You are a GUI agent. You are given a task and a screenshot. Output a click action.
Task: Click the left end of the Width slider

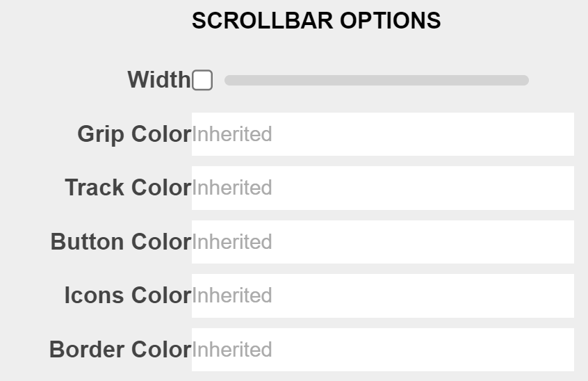229,81
